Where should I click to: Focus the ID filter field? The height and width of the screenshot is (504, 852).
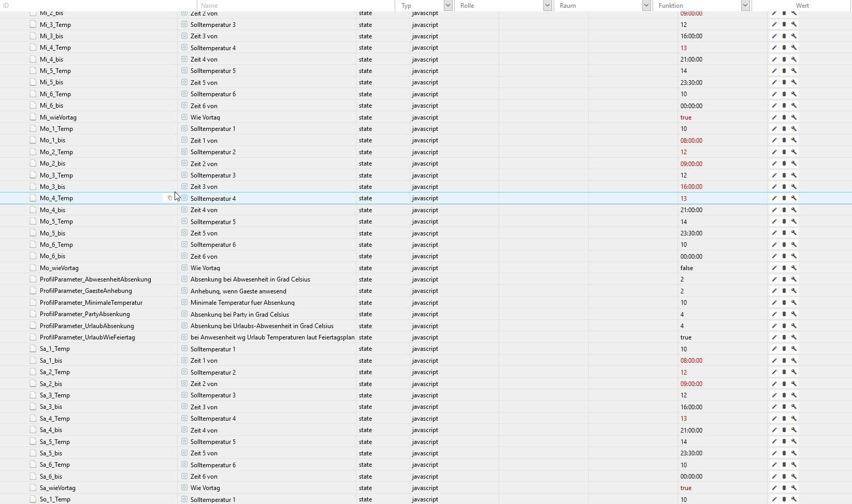point(97,5)
